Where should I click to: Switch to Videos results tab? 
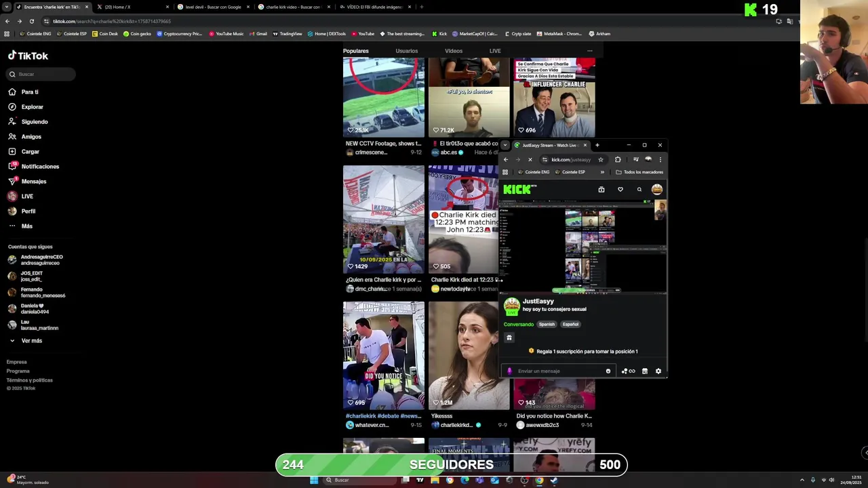click(454, 51)
